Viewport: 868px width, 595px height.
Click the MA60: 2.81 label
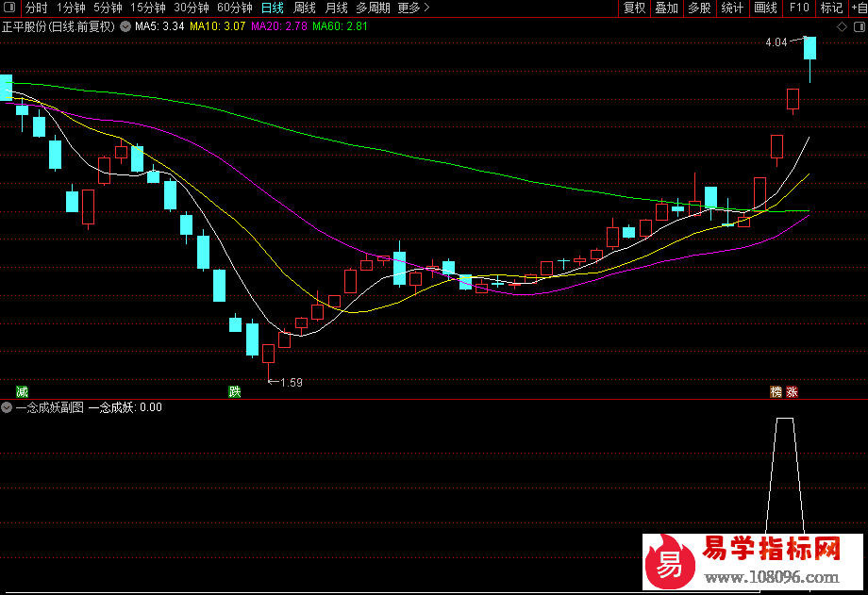(x=340, y=26)
